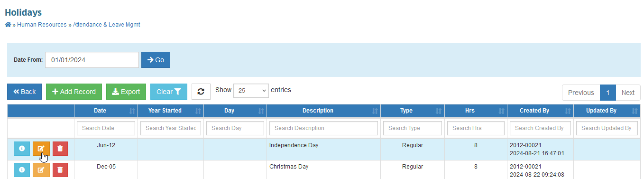Focus the Search Description filter field
Viewport: 644px width, 179px height.
[x=323, y=128]
